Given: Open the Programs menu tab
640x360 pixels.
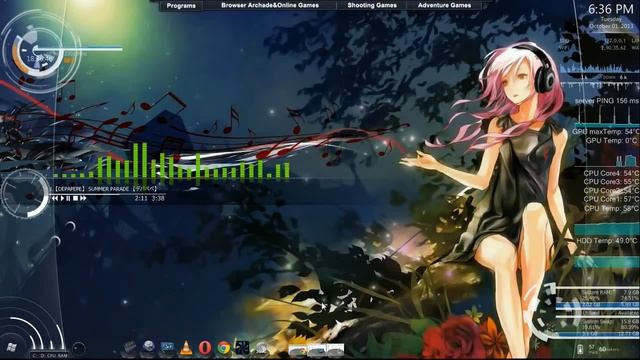Looking at the screenshot, I should (x=181, y=6).
